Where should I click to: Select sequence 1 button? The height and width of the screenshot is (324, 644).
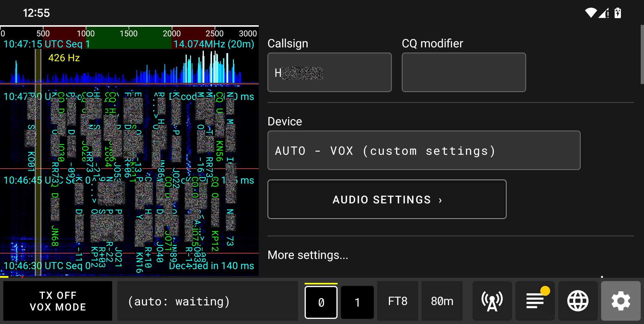tap(357, 302)
